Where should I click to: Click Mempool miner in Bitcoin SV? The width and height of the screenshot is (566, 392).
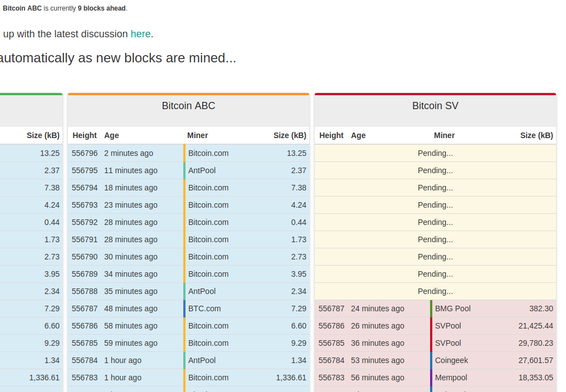(451, 378)
